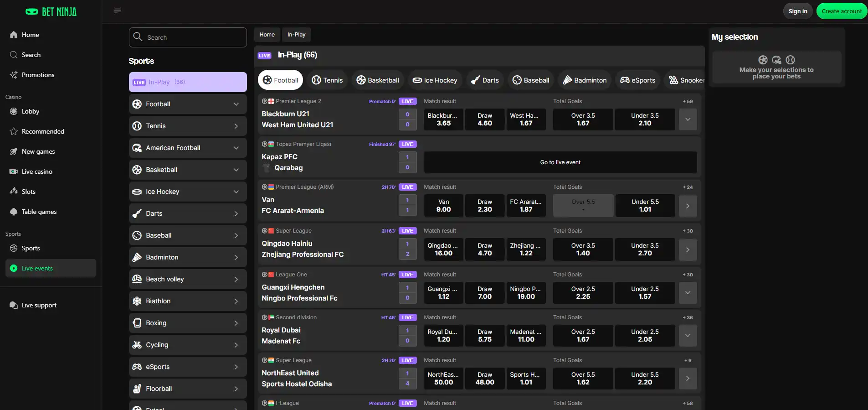Click the Recommended star icon
The width and height of the screenshot is (868, 410).
pyautogui.click(x=14, y=131)
